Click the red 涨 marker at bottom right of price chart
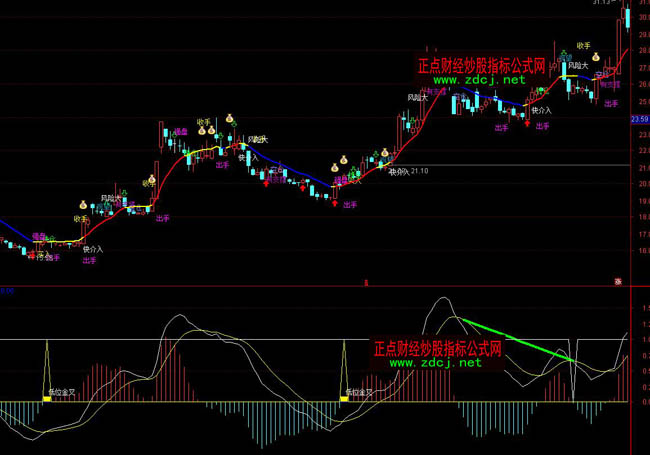Screen dimensions: 650x455 [619, 281]
